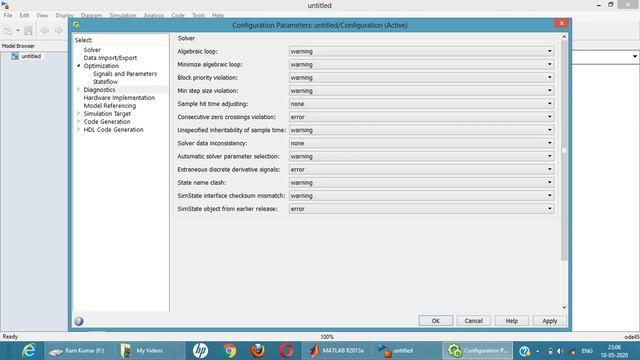Screen dimensions: 640x360
Task: Click the new model icon in toolbar
Action: point(8,31)
